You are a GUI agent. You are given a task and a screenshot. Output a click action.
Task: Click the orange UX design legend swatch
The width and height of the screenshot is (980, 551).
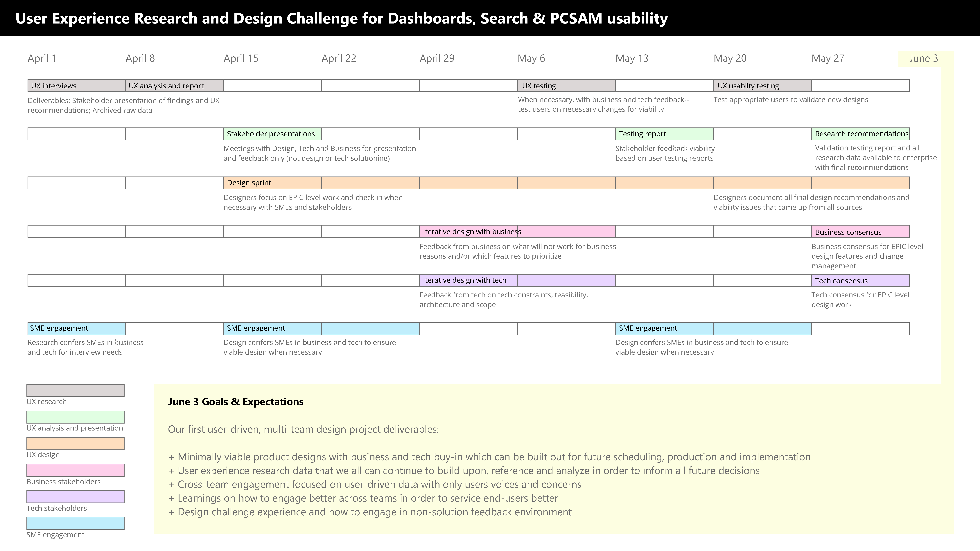pyautogui.click(x=75, y=444)
